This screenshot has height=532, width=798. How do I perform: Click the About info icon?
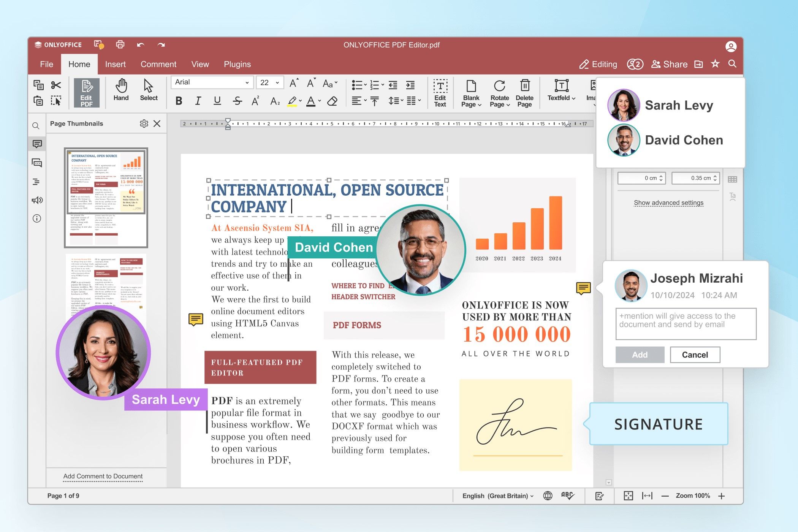37,218
